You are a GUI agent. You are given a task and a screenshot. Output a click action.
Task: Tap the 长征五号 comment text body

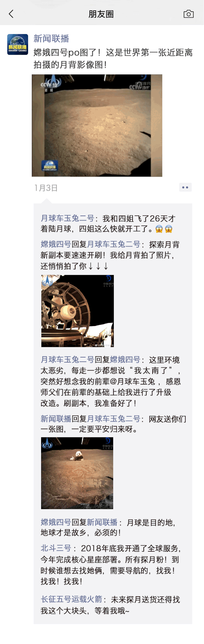click(x=110, y=605)
